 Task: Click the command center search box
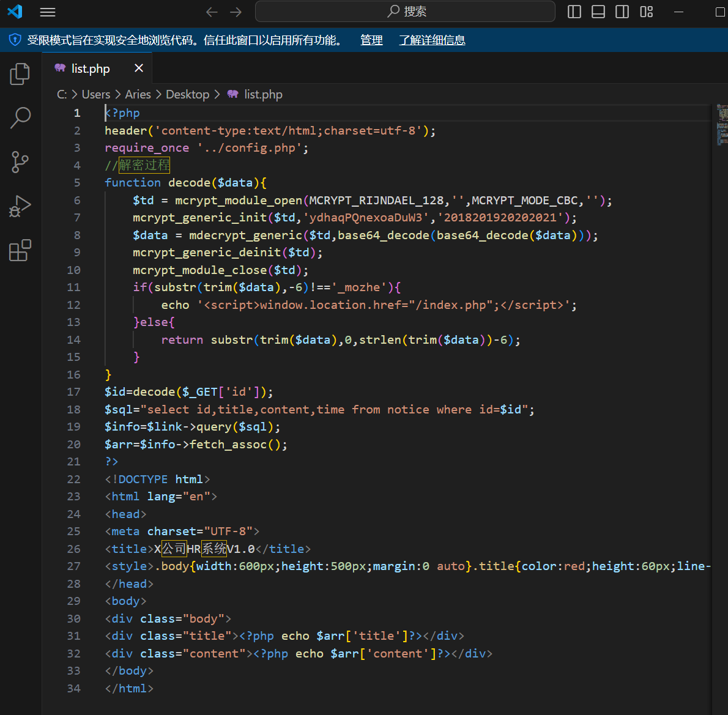click(x=405, y=12)
